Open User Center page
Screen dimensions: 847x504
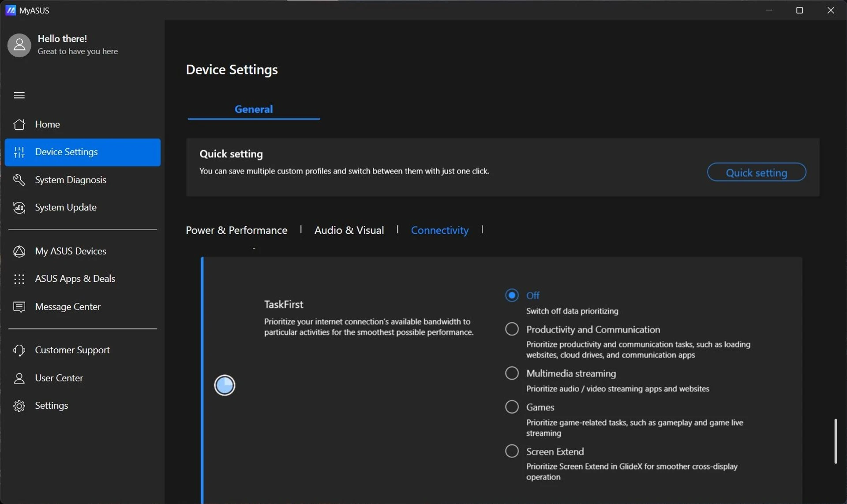[82, 378]
